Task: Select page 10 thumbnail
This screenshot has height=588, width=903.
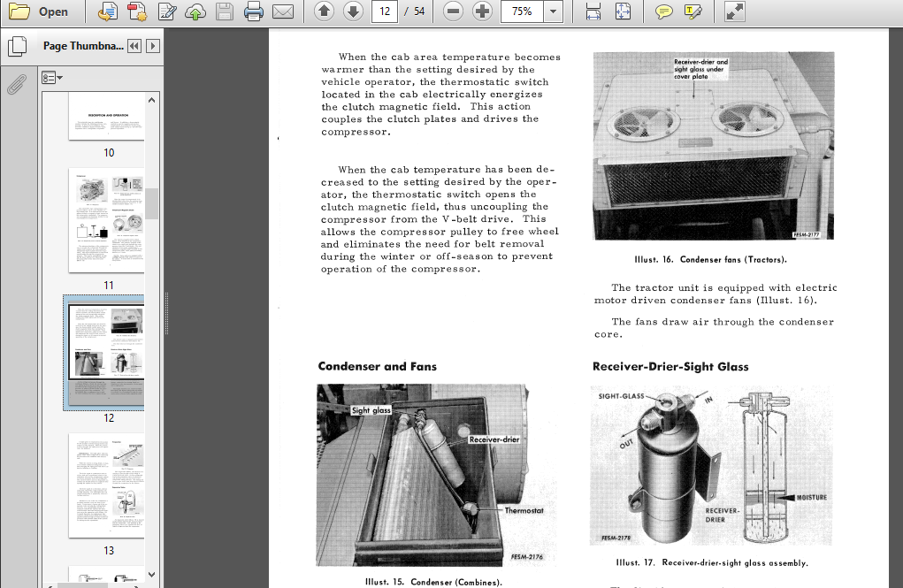Action: [x=106, y=117]
